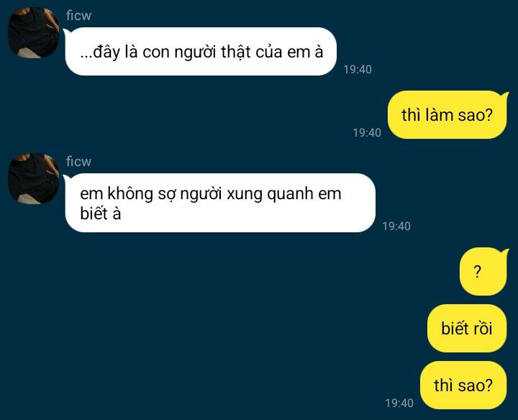Click the ficw username above the second white bubble
Image resolution: width=518 pixels, height=420 pixels.
[78, 162]
